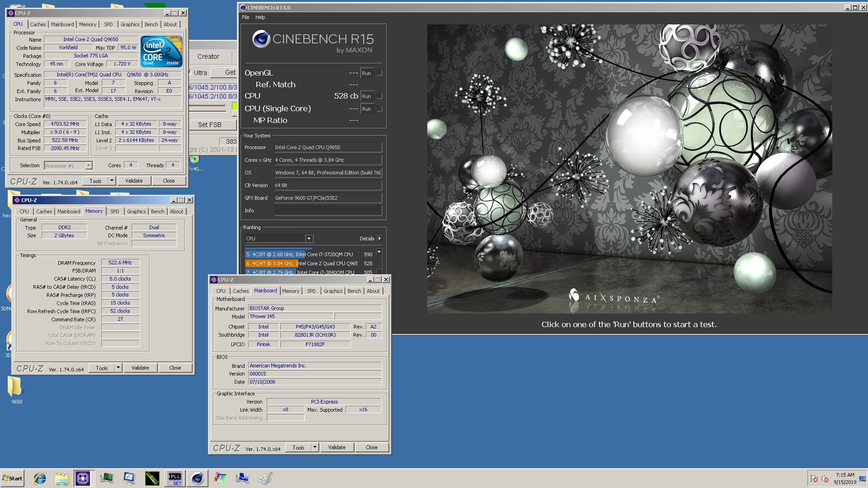Toggle the CPU test checkbox

pyautogui.click(x=380, y=96)
